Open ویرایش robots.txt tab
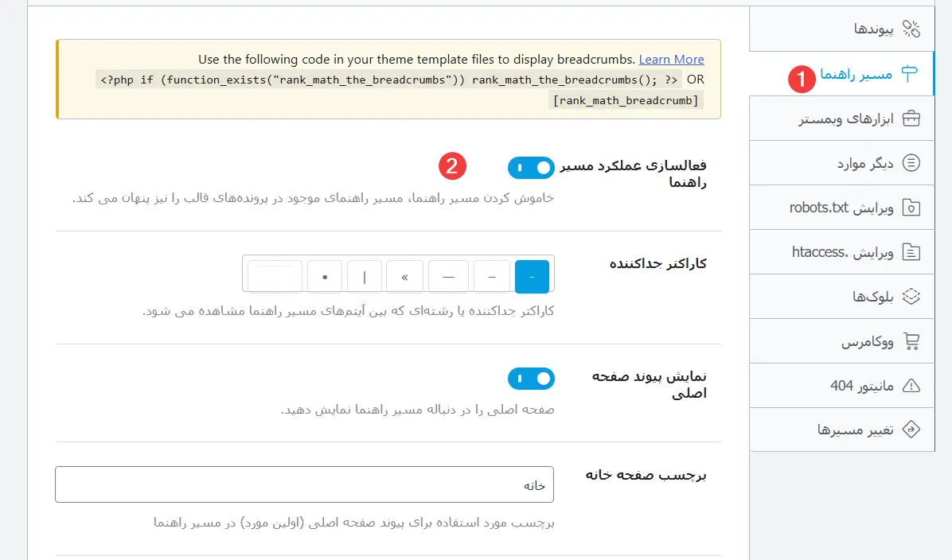 (841, 208)
